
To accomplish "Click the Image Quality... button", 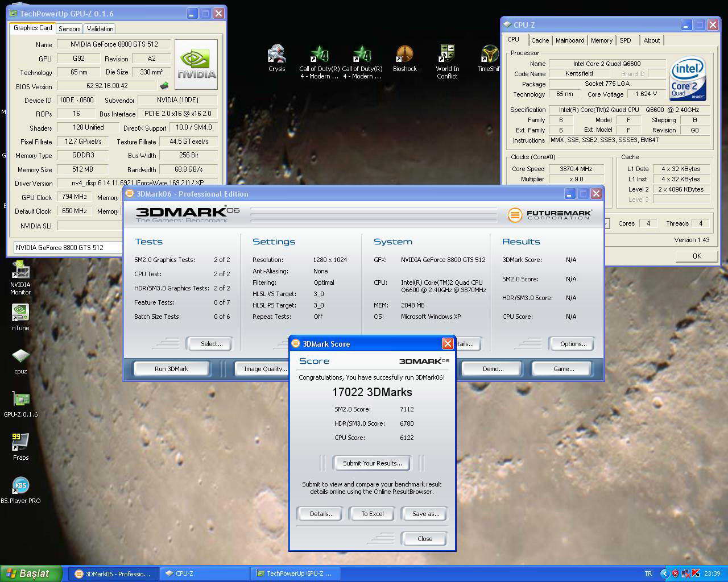I will [262, 369].
